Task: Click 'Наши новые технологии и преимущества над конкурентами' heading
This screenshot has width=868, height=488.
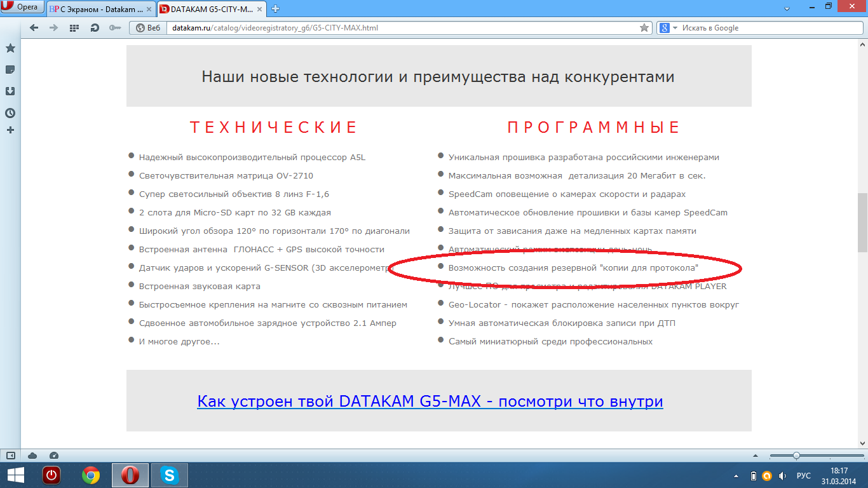Action: tap(438, 77)
